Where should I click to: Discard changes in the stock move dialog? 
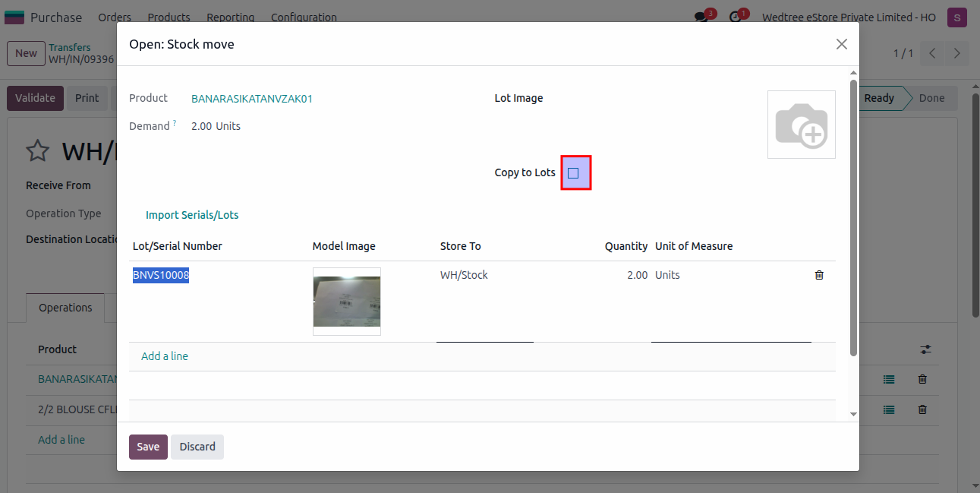tap(197, 447)
